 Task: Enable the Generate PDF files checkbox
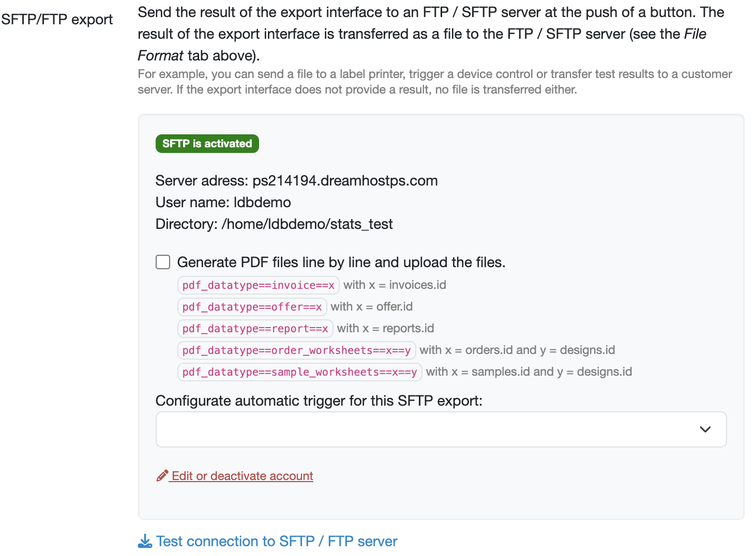163,262
